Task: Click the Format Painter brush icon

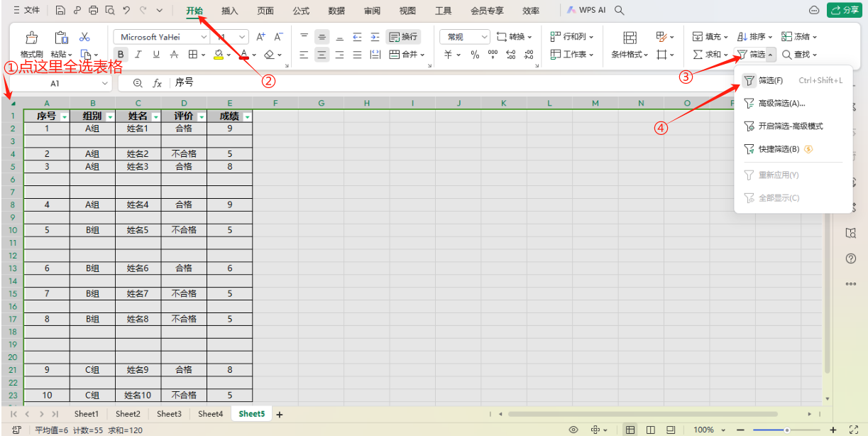Action: [x=31, y=38]
